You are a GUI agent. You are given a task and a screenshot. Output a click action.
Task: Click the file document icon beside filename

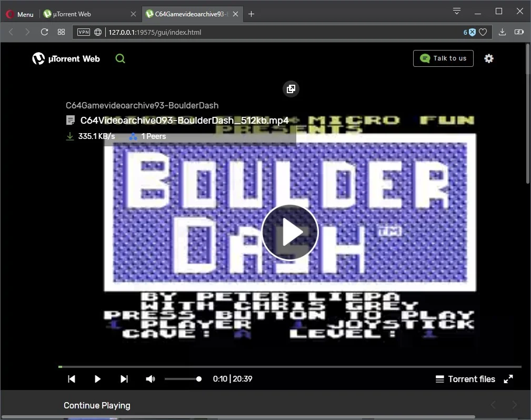tap(71, 120)
